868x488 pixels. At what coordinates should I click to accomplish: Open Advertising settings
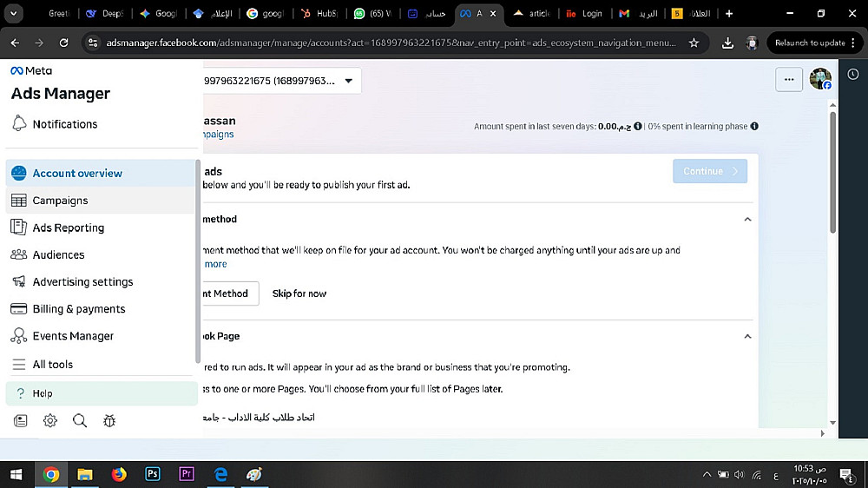point(101,281)
